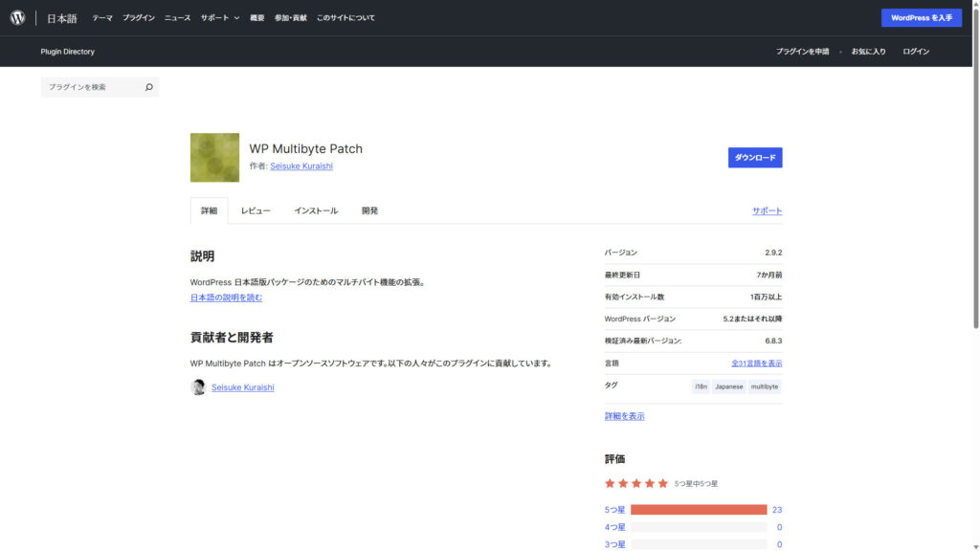Open the 開発 tab

point(369,210)
